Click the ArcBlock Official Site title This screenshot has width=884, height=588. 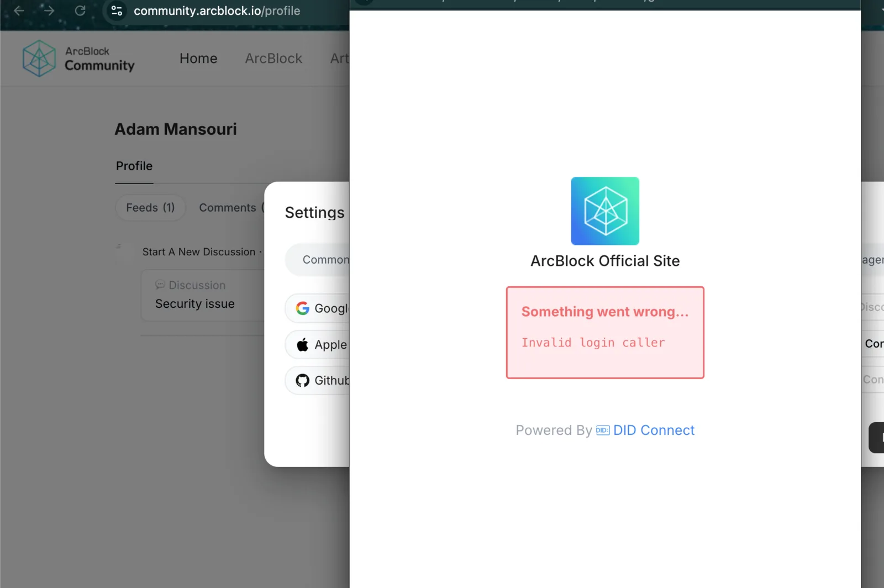[x=605, y=261]
